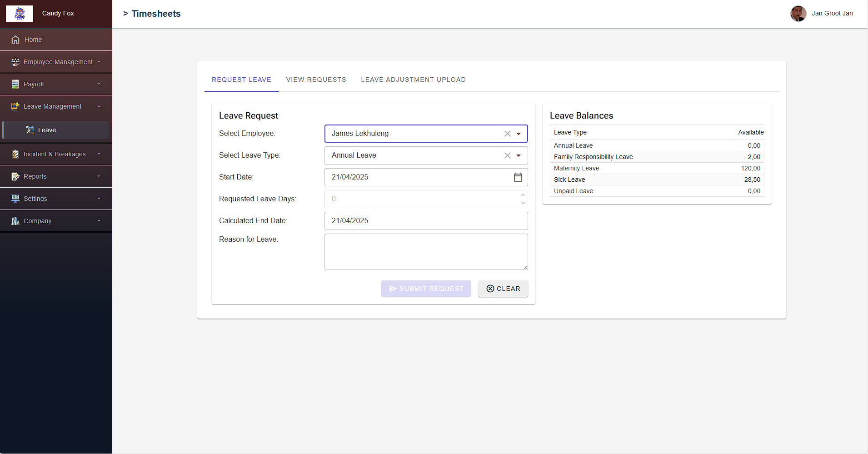Open the Employee Management section icon
This screenshot has width=868, height=454.
pyautogui.click(x=15, y=61)
